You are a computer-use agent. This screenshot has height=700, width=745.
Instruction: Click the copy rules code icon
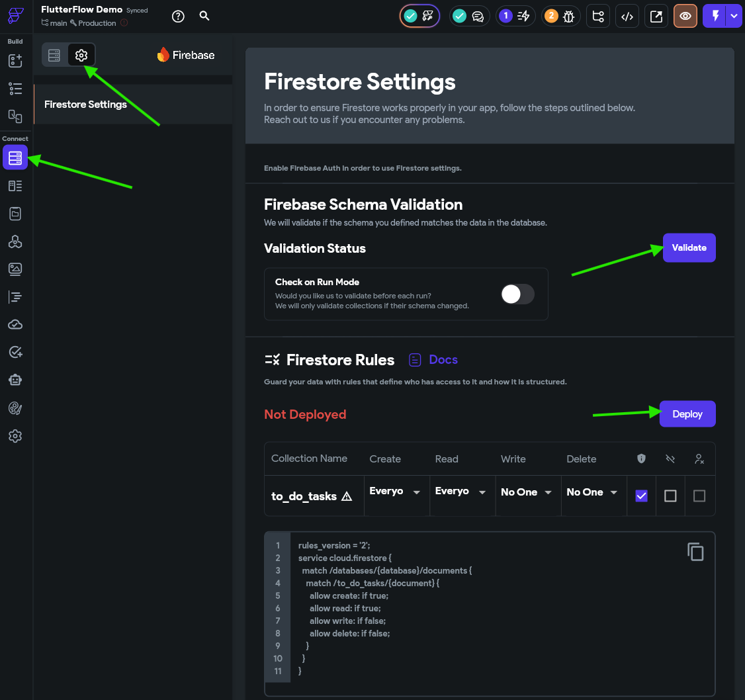point(695,552)
